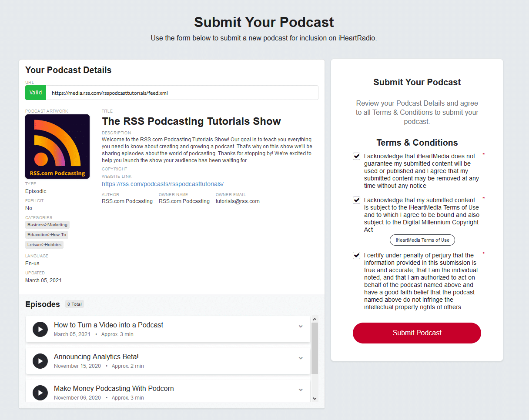Expand the Make Money Podcasting With Podcorn episode
This screenshot has width=529, height=420.
click(x=301, y=390)
